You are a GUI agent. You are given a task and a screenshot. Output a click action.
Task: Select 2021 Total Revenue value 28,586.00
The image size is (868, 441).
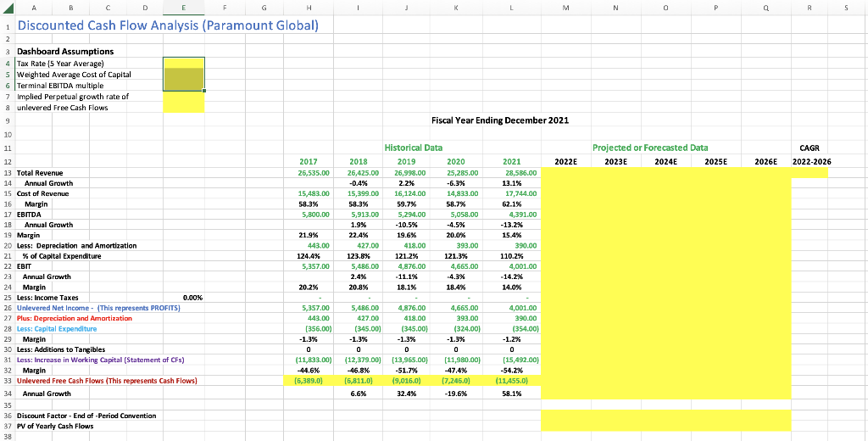coord(522,173)
